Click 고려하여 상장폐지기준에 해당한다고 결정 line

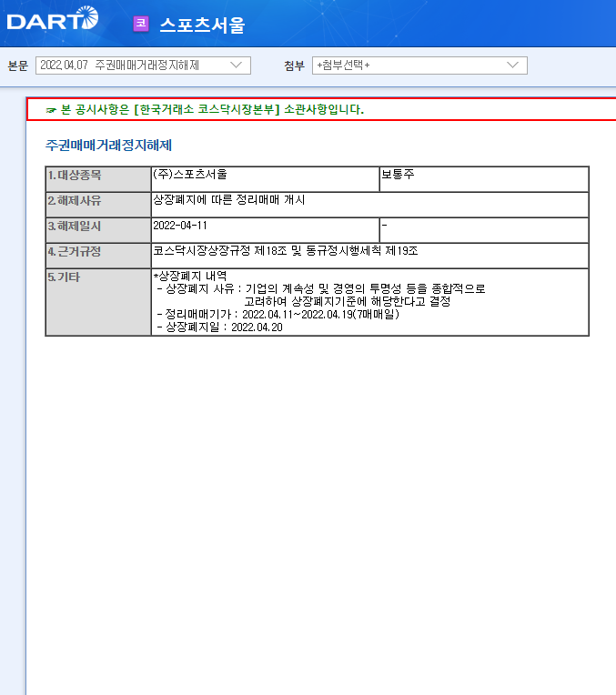tap(348, 302)
